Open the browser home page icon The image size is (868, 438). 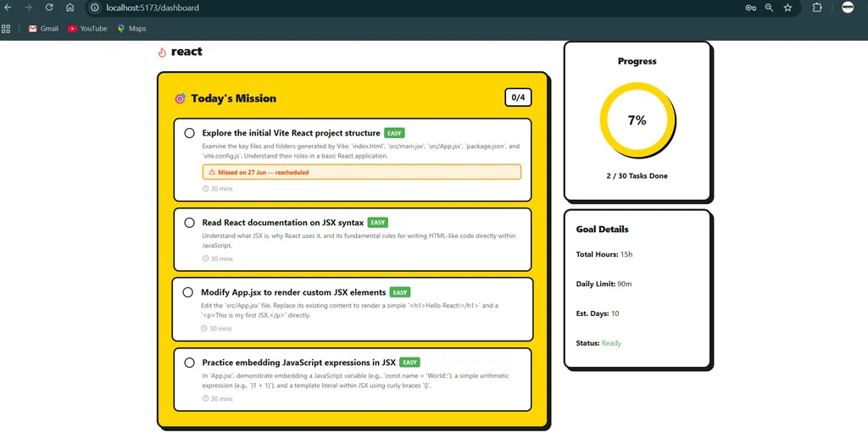click(x=70, y=8)
